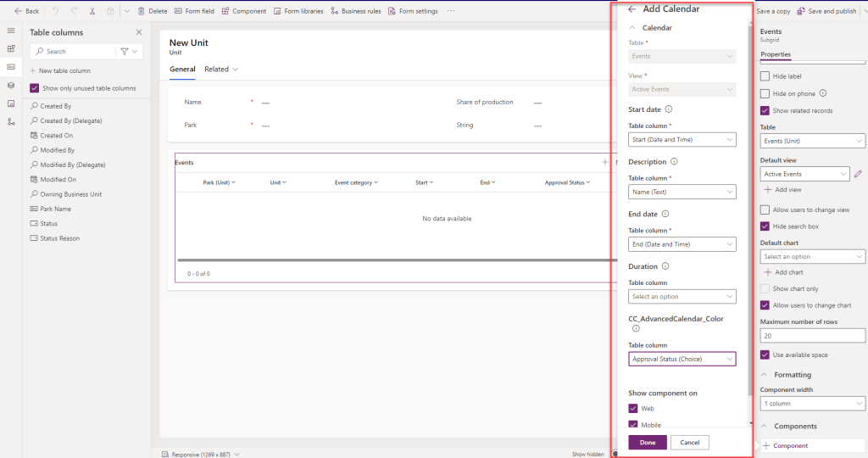Image resolution: width=868 pixels, height=458 pixels.
Task: Open Business rules from the toolbar
Action: click(x=355, y=11)
